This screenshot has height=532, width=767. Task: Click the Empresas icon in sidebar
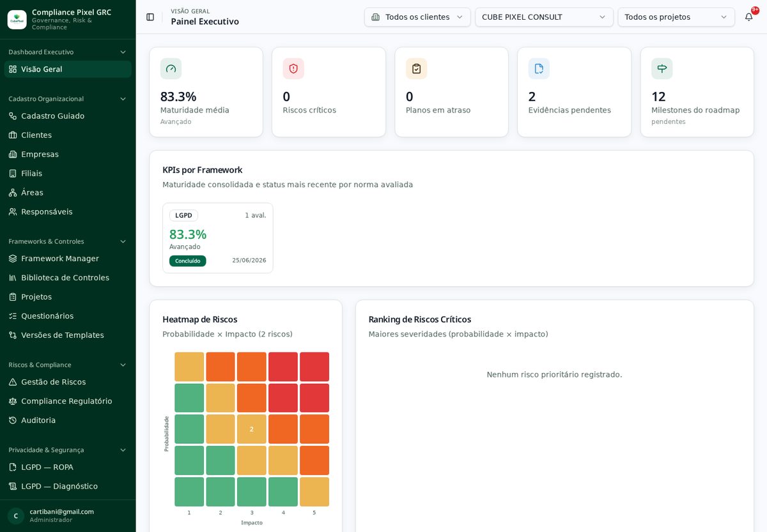[13, 155]
